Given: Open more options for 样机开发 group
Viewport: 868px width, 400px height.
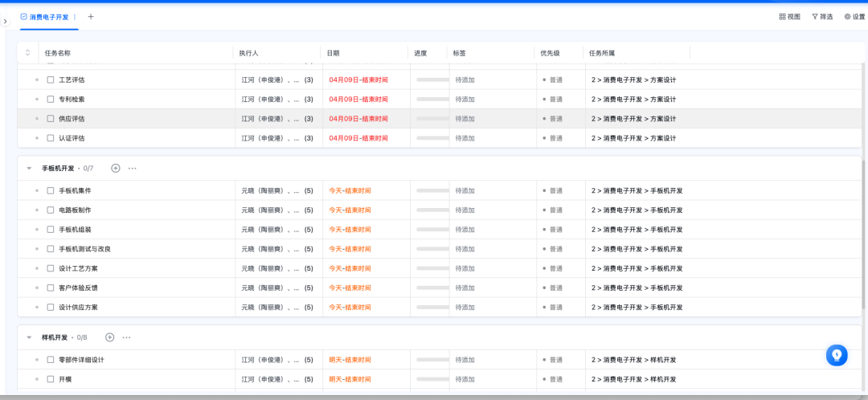Looking at the screenshot, I should tap(126, 337).
